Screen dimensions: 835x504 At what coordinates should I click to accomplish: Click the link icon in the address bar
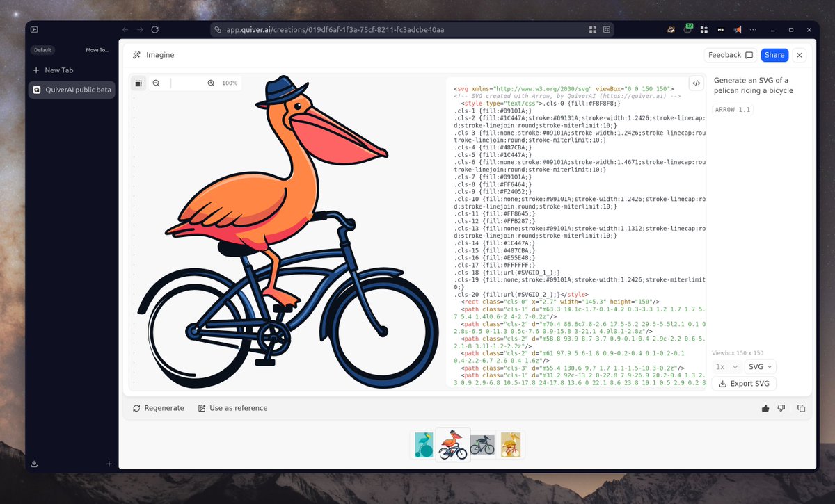pos(218,30)
